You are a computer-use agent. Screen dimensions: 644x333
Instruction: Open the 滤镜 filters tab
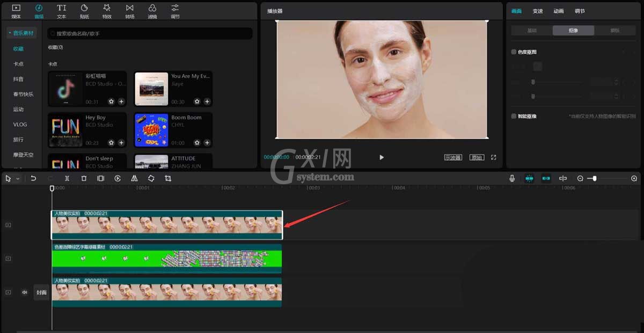pos(152,11)
